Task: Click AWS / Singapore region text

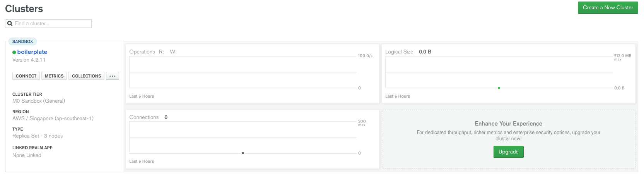Action: tap(53, 118)
